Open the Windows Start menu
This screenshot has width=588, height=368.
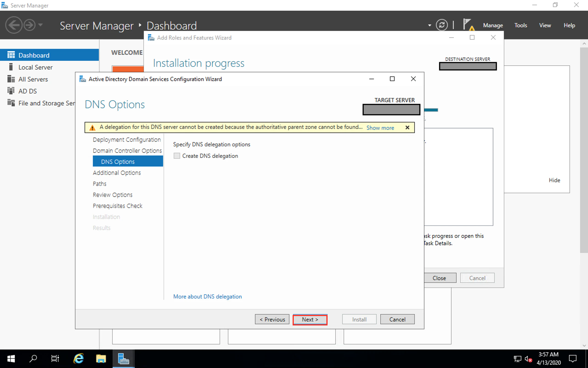(x=11, y=359)
